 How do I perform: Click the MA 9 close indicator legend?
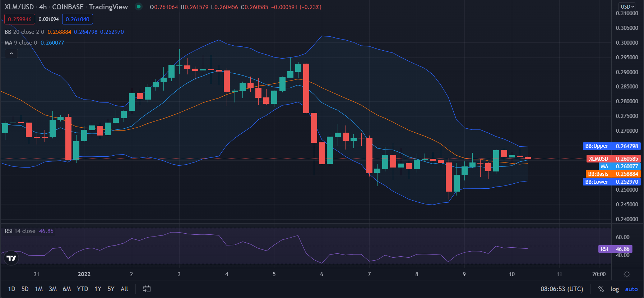point(21,43)
